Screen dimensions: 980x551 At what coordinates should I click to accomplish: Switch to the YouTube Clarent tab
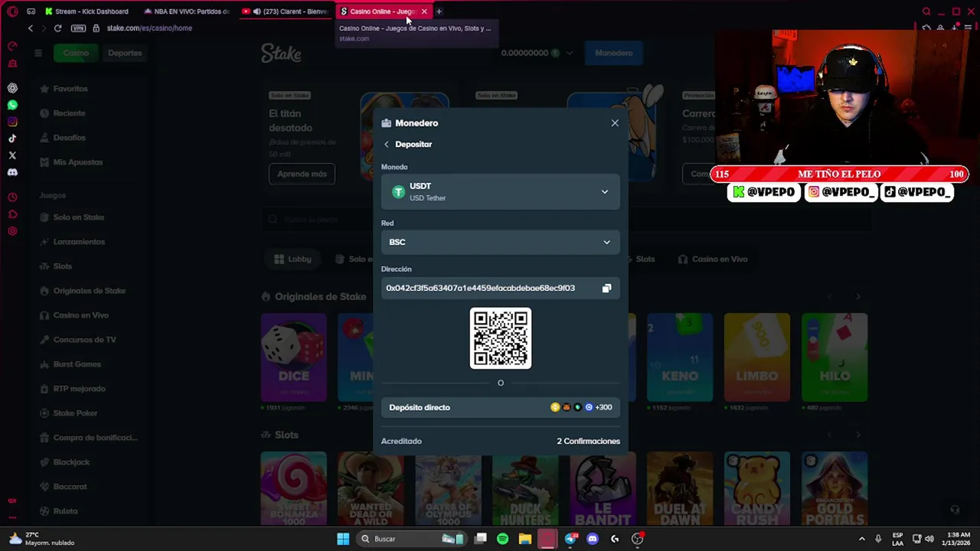tap(285, 11)
